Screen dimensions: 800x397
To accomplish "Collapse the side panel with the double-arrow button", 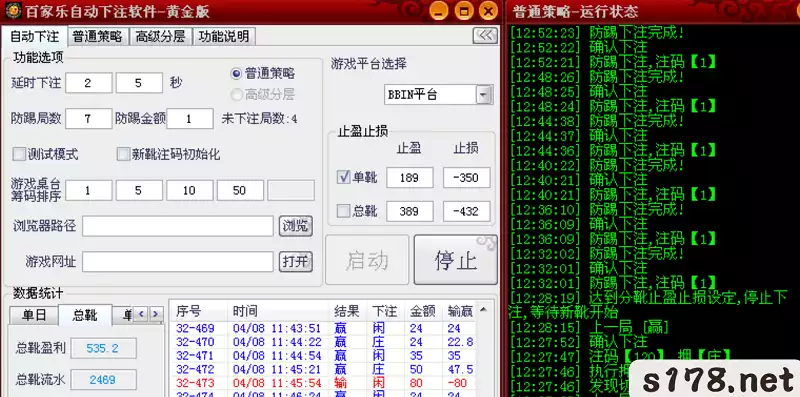I will [x=485, y=35].
